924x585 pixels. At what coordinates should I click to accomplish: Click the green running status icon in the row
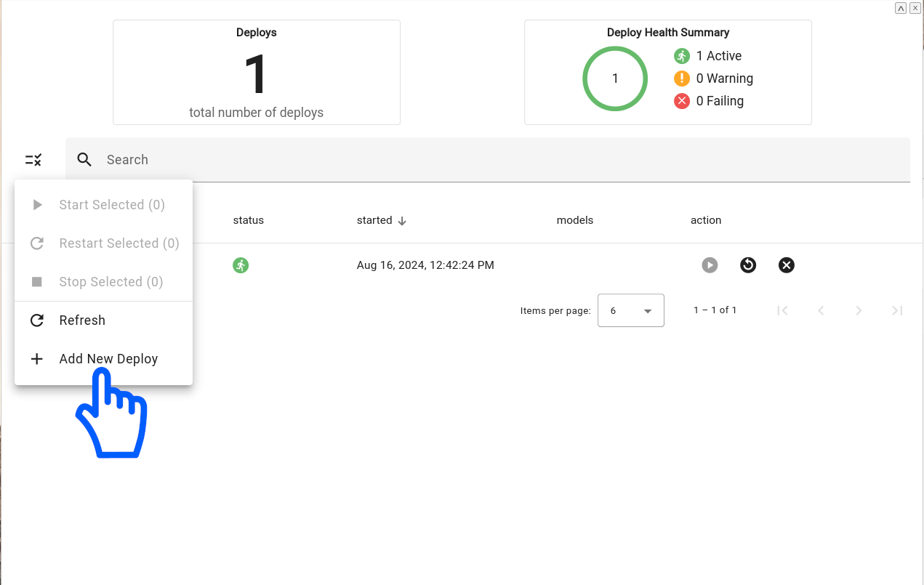[x=241, y=265]
